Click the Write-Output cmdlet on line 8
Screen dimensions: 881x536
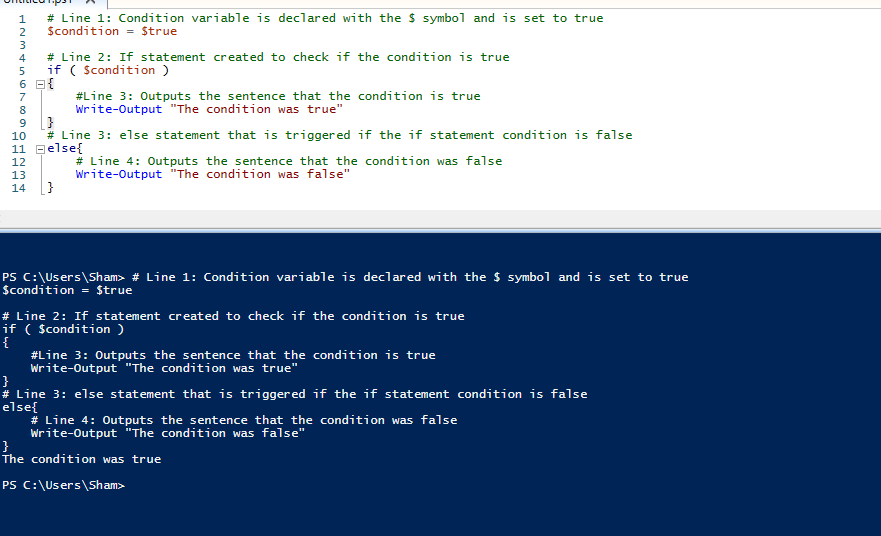[119, 110]
